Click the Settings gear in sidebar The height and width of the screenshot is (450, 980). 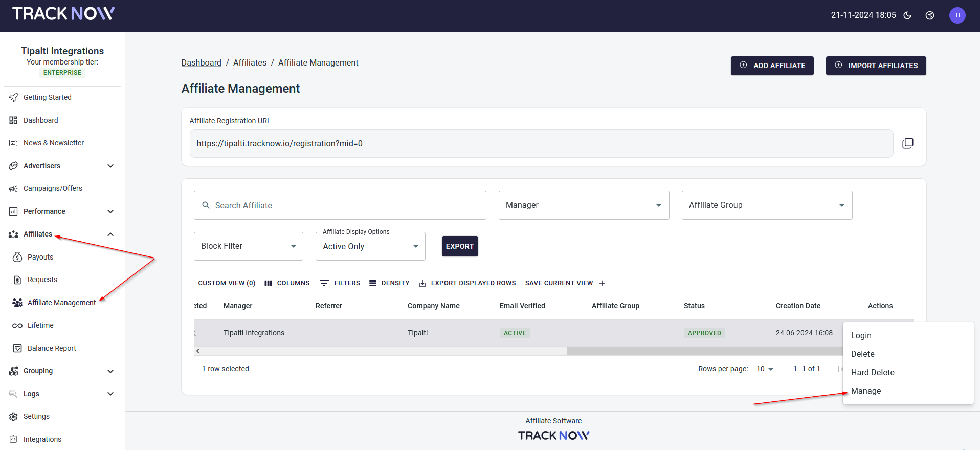13,417
